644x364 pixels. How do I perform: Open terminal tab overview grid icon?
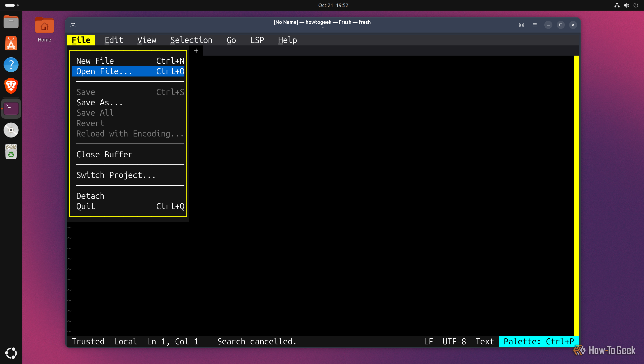[x=521, y=25]
